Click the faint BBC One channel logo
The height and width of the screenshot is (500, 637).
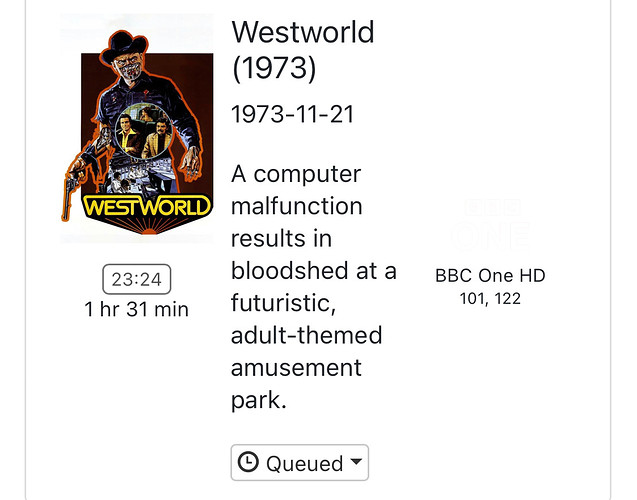pyautogui.click(x=490, y=222)
